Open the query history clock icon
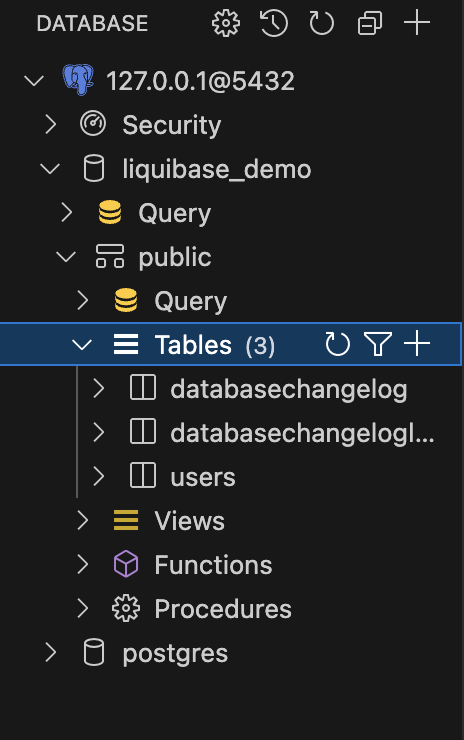Screen dimensions: 464x740 pyautogui.click(x=274, y=23)
